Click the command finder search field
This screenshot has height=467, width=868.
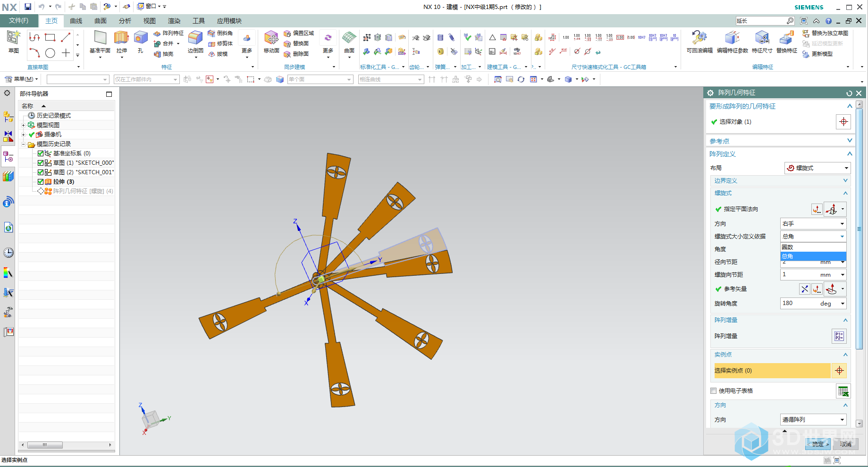[x=761, y=21]
